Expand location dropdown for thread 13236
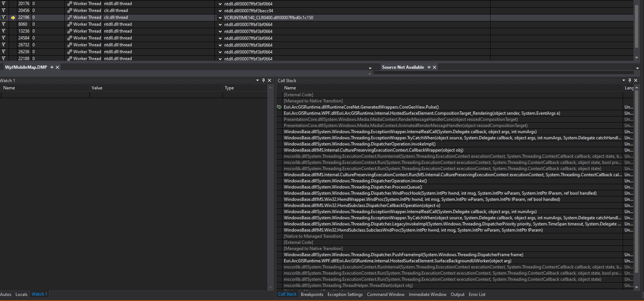Screen dimensions: 644x301 (x=220, y=31)
